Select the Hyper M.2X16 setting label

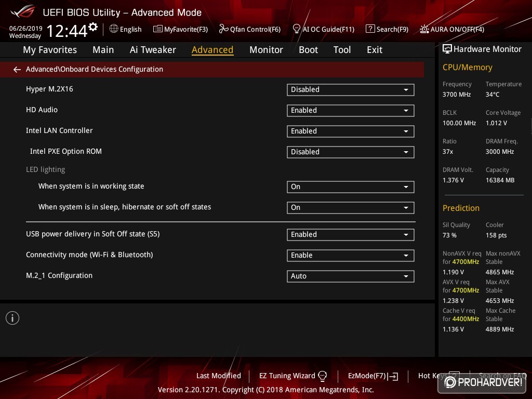tap(49, 89)
